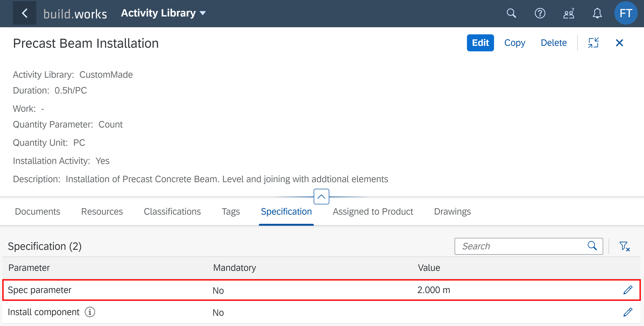Click the description text about Precast Concrete Beam
Viewport: 644px width, 326px height.
tap(227, 179)
